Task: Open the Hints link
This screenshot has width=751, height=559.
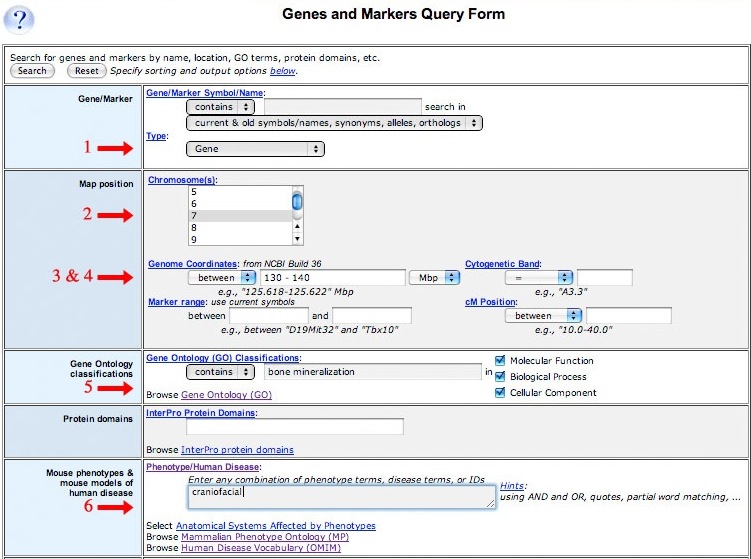Action: [512, 486]
